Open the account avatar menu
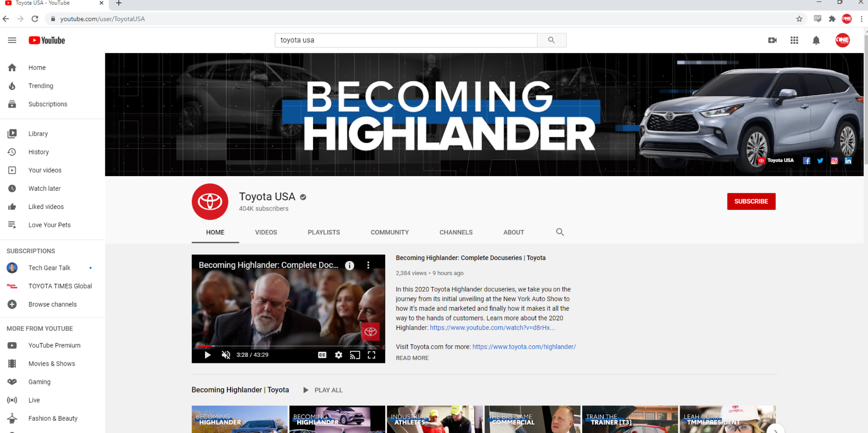 click(x=842, y=40)
